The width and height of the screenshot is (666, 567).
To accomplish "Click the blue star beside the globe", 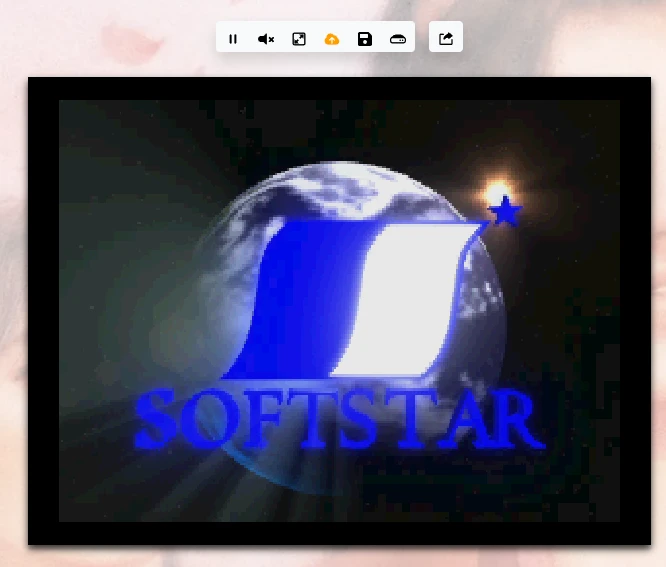I will [507, 212].
